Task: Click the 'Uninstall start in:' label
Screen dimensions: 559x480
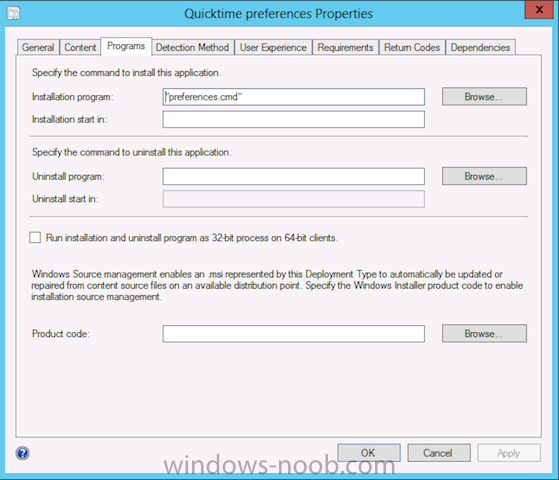Action: (x=65, y=199)
